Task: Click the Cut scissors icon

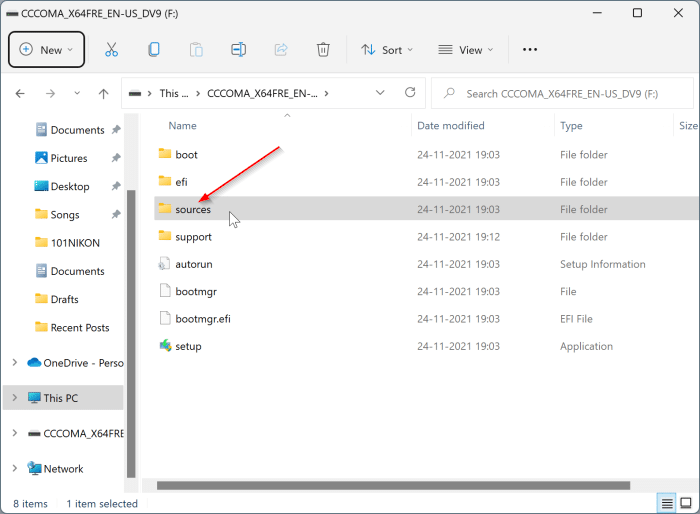Action: (x=111, y=50)
